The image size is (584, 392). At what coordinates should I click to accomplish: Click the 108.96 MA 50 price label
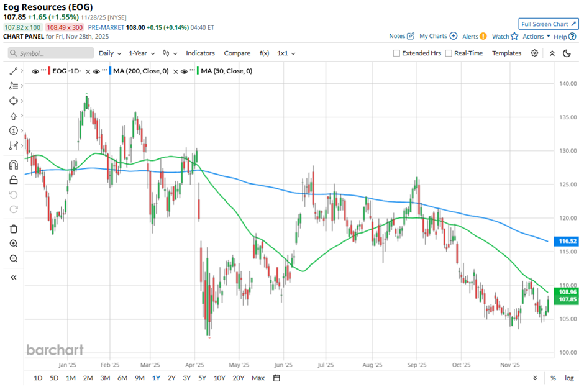[x=566, y=292]
